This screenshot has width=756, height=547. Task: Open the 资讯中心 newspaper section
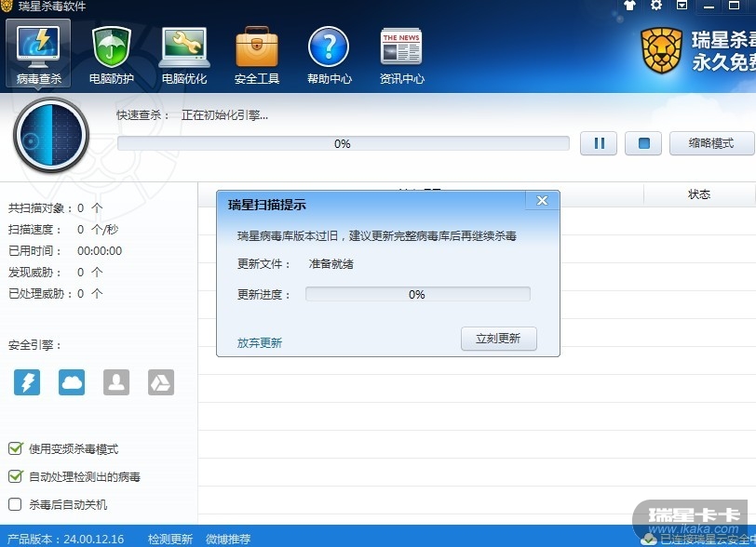(x=401, y=55)
